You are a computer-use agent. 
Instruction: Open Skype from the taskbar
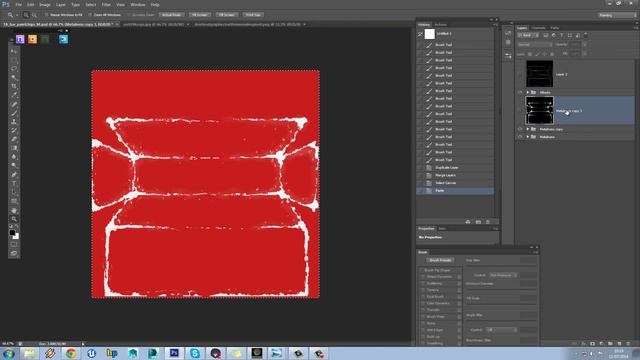[x=195, y=353]
